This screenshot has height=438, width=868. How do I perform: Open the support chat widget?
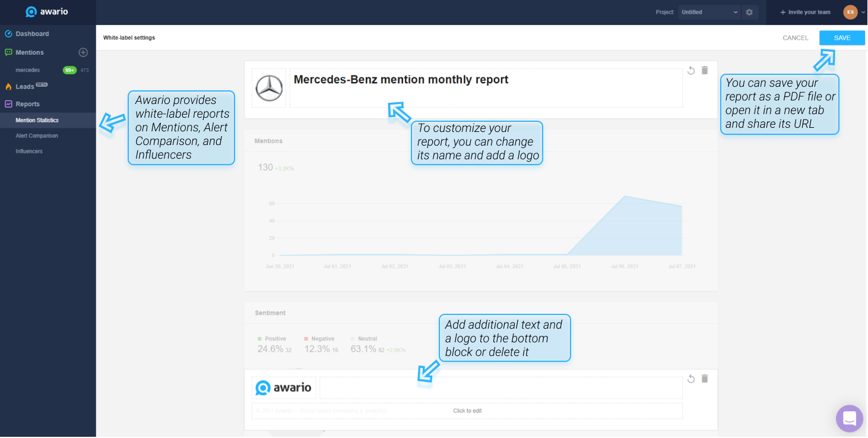click(850, 418)
